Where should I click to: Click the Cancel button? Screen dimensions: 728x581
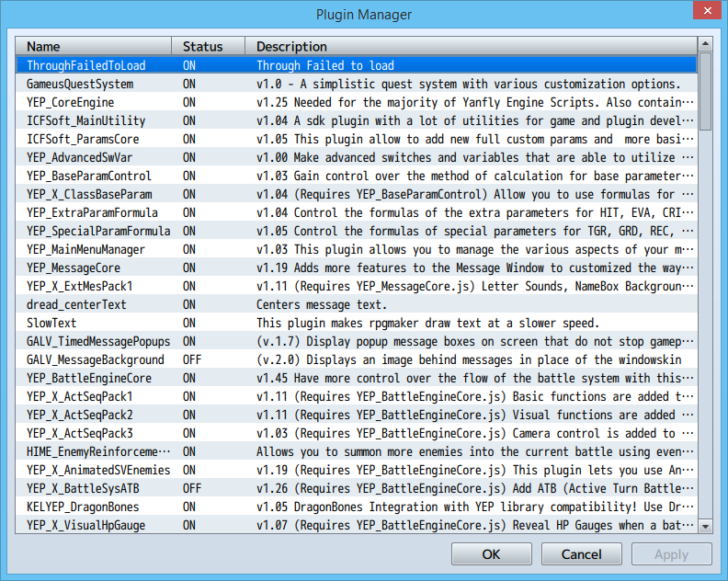(581, 554)
